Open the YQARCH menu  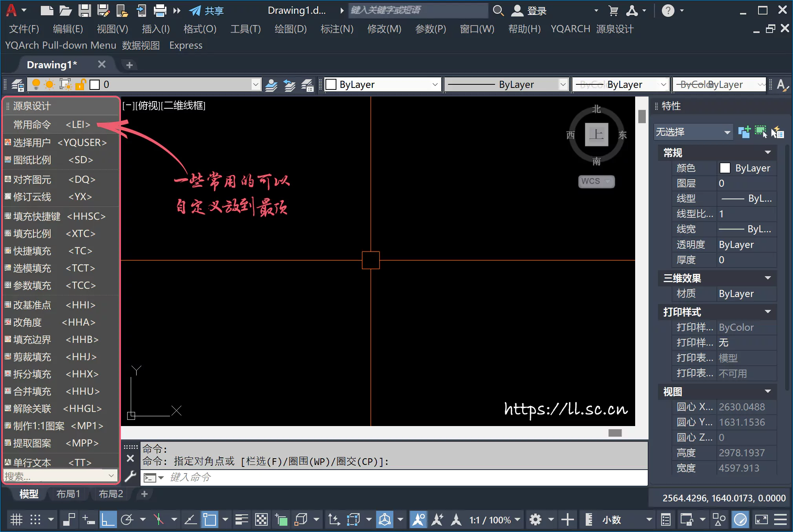click(x=570, y=29)
